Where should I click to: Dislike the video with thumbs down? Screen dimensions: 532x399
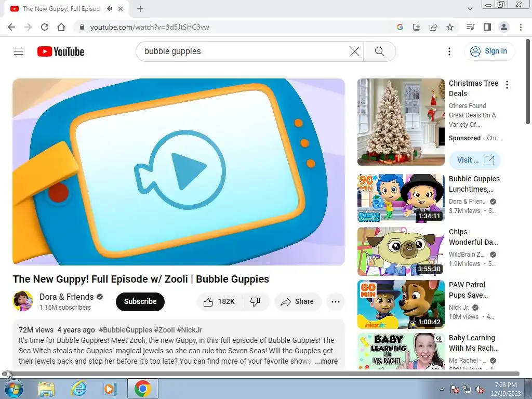coord(255,302)
